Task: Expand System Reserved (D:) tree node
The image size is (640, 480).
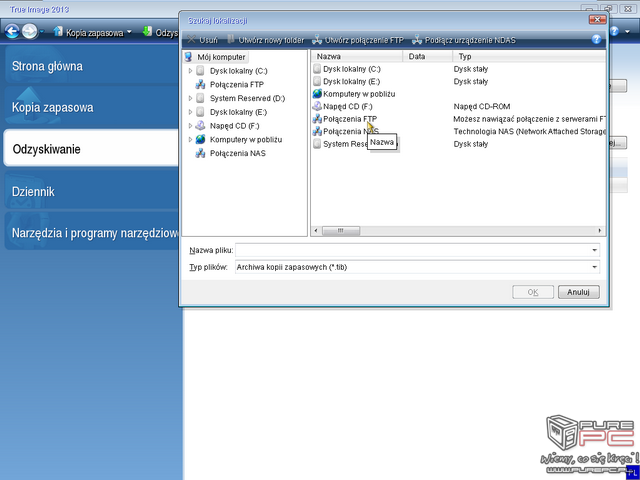Action: [x=190, y=98]
